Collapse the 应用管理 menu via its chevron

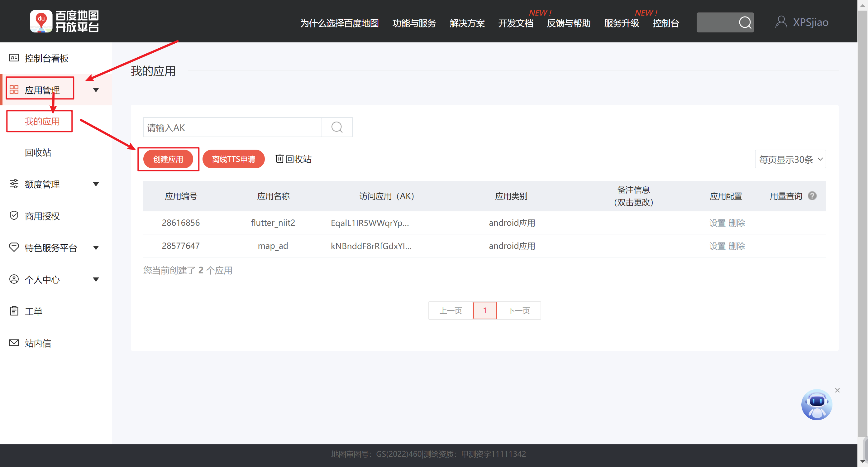(96, 90)
